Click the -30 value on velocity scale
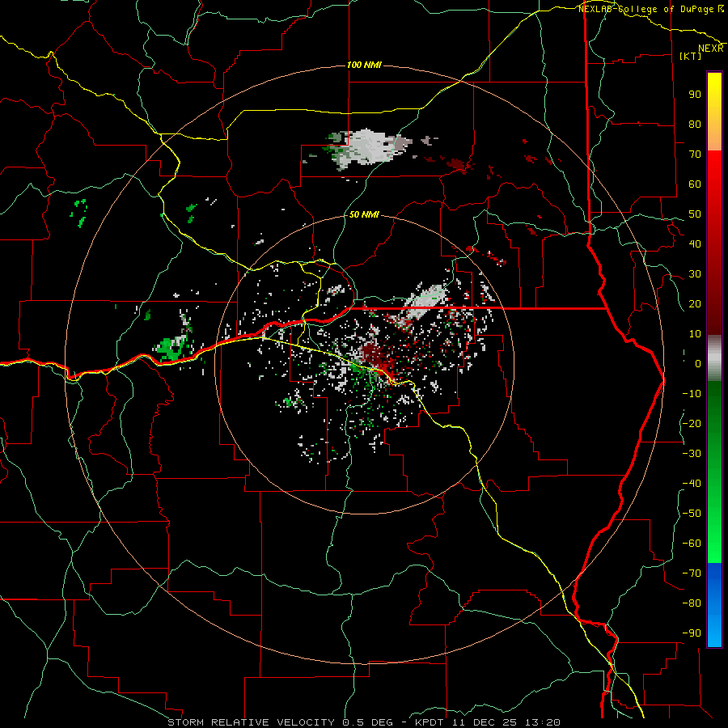The width and height of the screenshot is (728, 728). click(x=692, y=454)
